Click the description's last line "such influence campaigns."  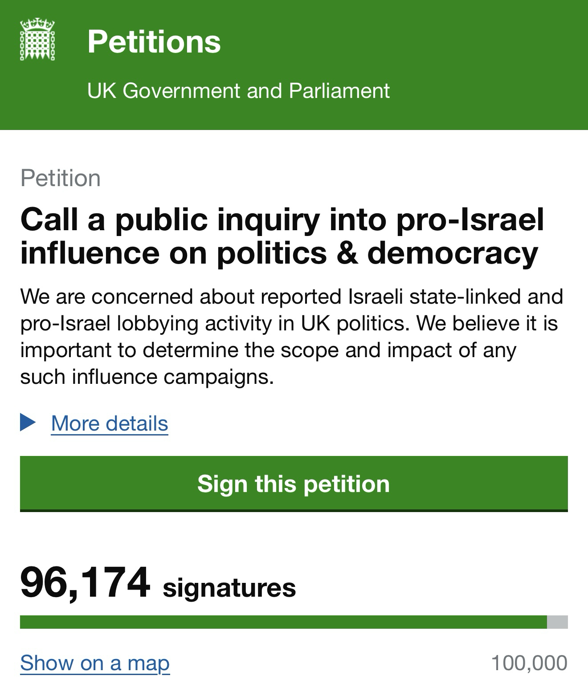pos(147,377)
